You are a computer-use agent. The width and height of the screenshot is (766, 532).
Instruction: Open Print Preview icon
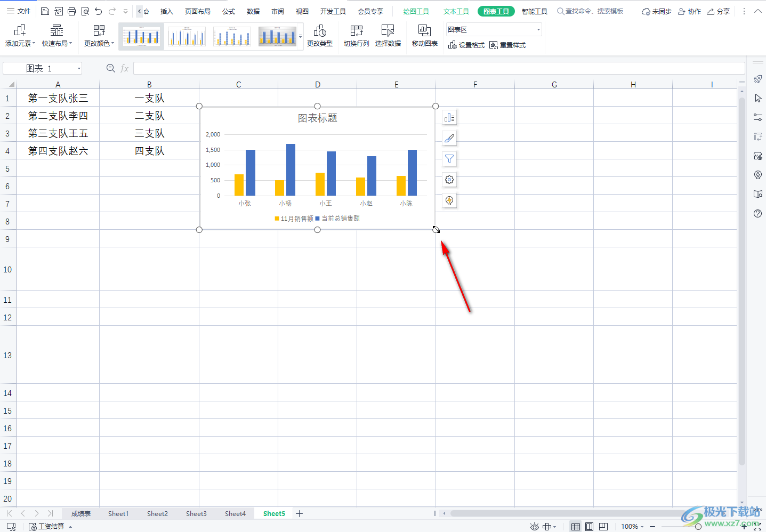point(85,11)
